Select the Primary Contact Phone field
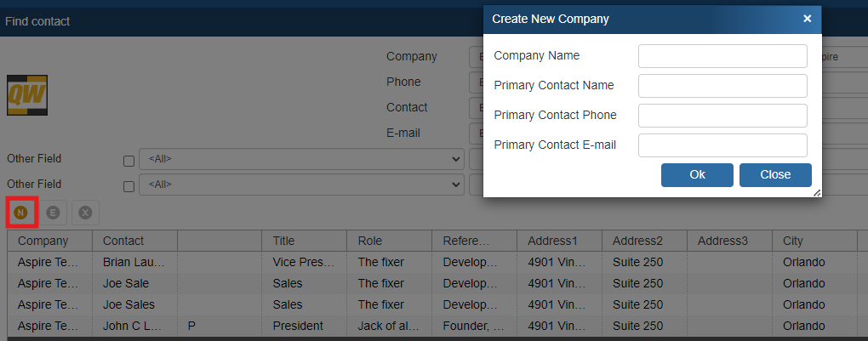The height and width of the screenshot is (341, 868). click(722, 116)
